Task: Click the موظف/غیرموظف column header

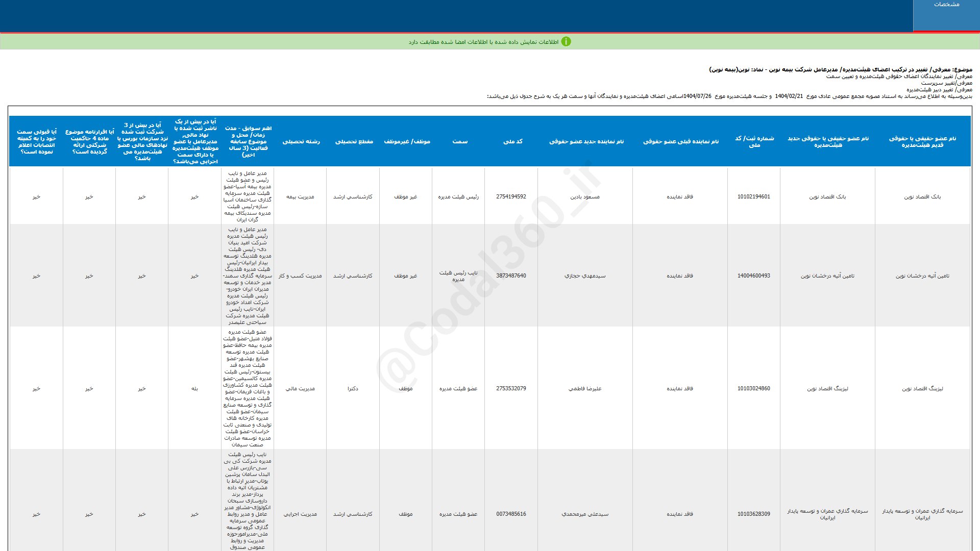Action: click(x=407, y=141)
